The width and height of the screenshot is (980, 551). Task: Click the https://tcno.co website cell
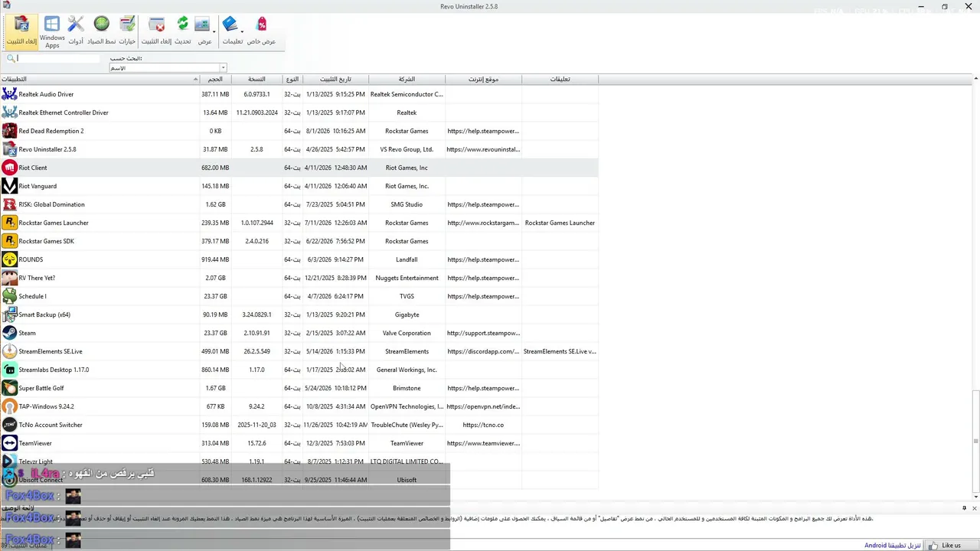point(483,425)
